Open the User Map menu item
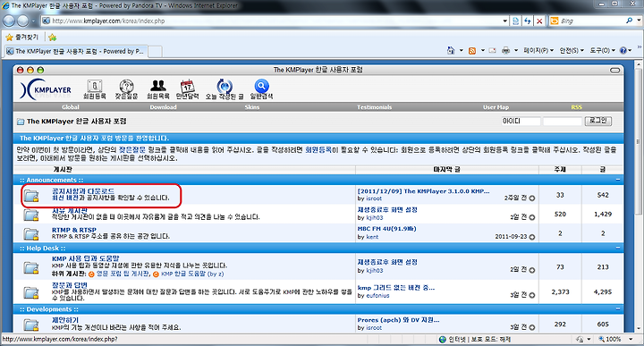This screenshot has height=346, width=644. pyautogui.click(x=496, y=107)
